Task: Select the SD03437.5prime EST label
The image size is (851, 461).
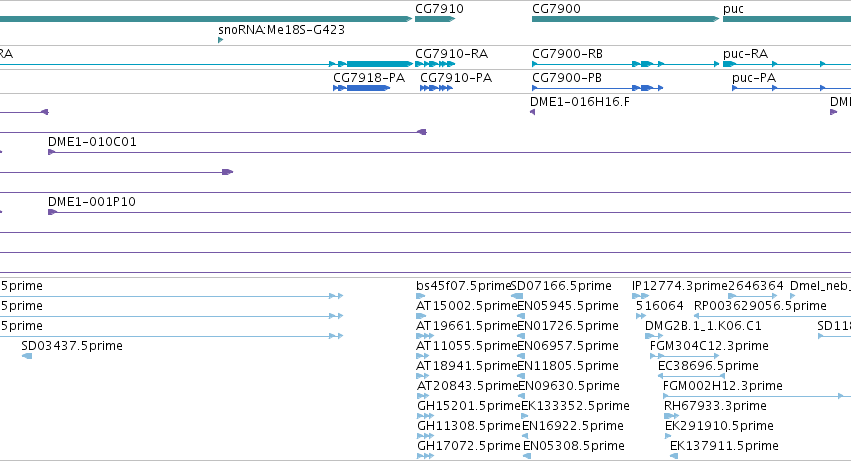Action: (72, 346)
